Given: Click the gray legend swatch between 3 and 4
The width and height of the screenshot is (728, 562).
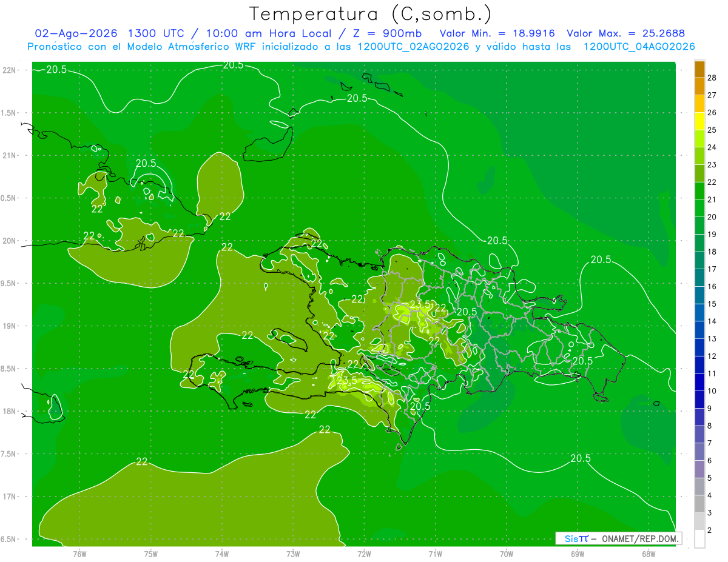Looking at the screenshot, I should 699,504.
